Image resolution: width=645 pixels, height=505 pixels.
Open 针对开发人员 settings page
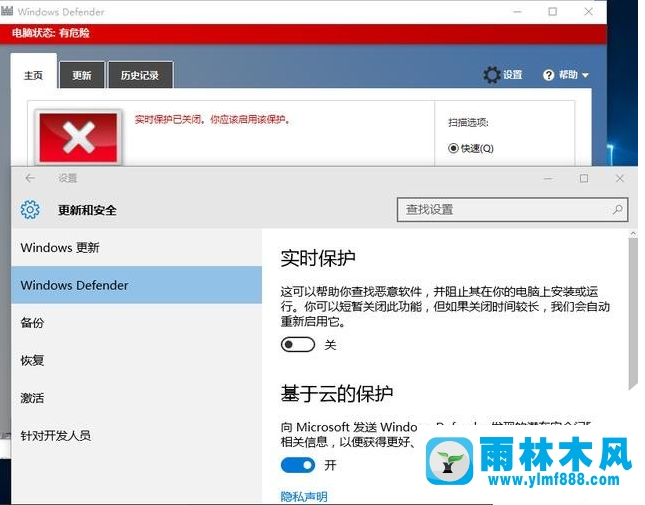(137, 436)
